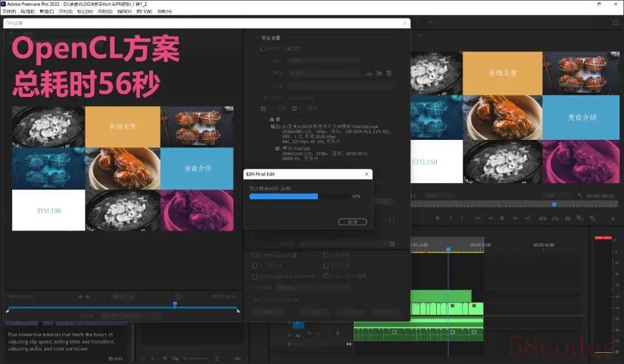Click the export frame camera icon
Image resolution: width=624 pixels, height=364 pixels.
click(568, 218)
